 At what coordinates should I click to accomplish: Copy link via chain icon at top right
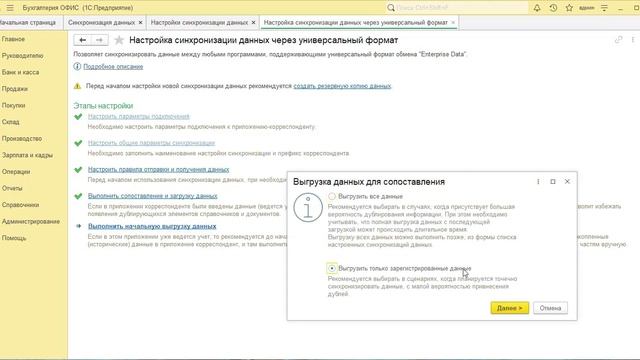618,40
